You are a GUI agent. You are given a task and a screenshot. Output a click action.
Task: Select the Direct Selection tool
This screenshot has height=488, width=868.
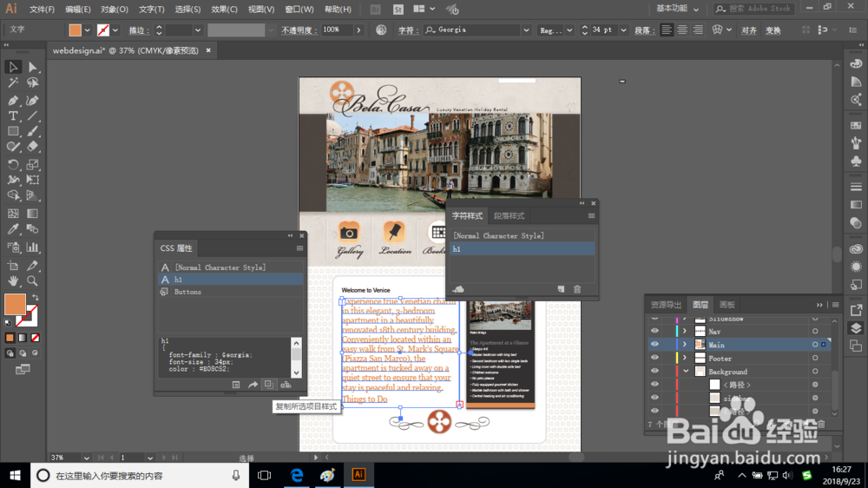pyautogui.click(x=33, y=67)
